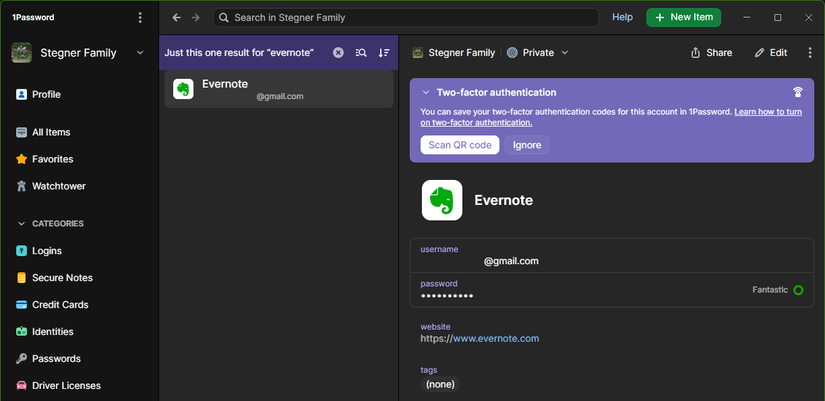The image size is (825, 401).
Task: Click the Watchtower tower icon
Action: point(21,186)
